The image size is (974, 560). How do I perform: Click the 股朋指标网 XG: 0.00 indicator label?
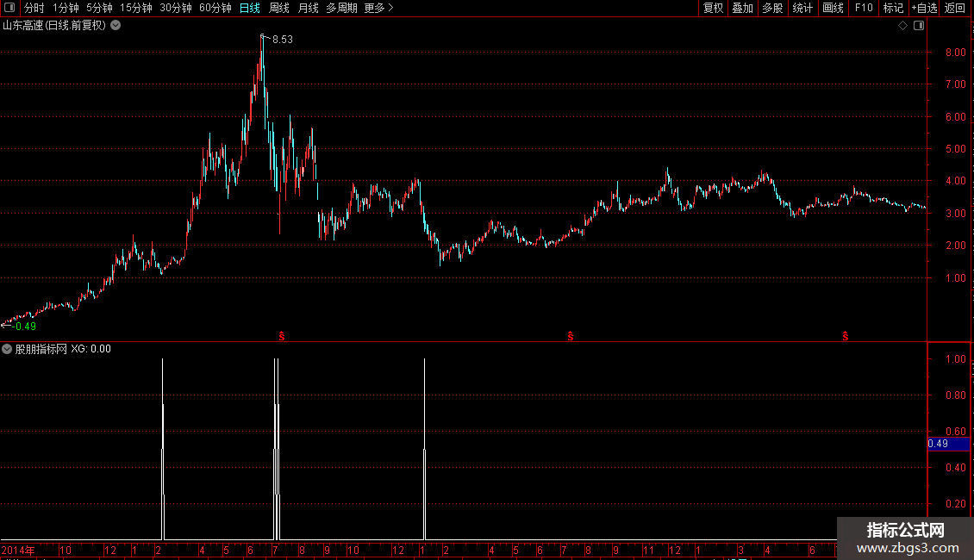63,349
